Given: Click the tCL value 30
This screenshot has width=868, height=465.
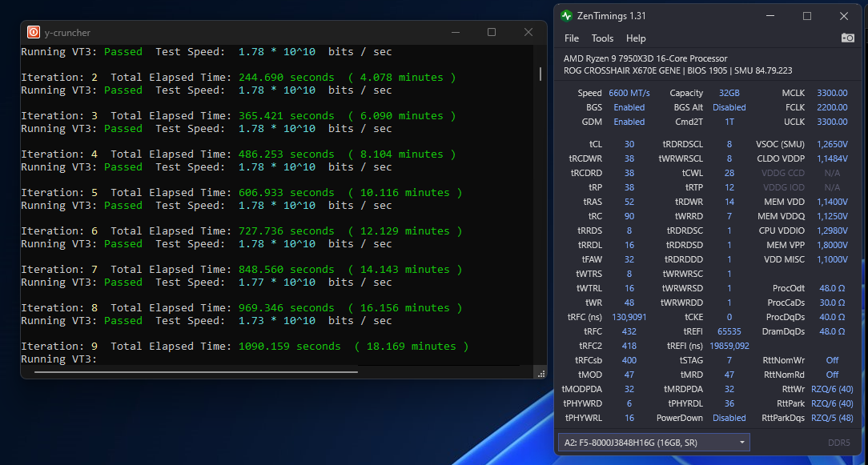Looking at the screenshot, I should point(629,144).
